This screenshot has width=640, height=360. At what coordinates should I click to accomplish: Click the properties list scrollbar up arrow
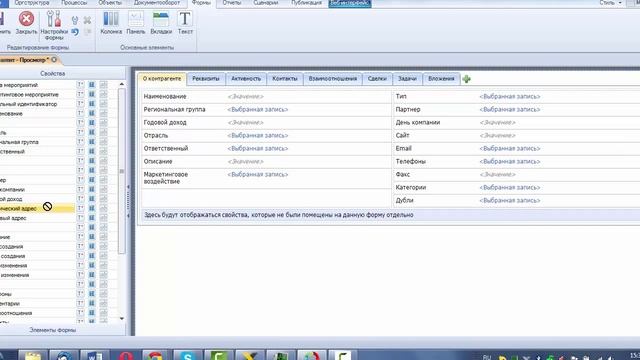click(122, 84)
